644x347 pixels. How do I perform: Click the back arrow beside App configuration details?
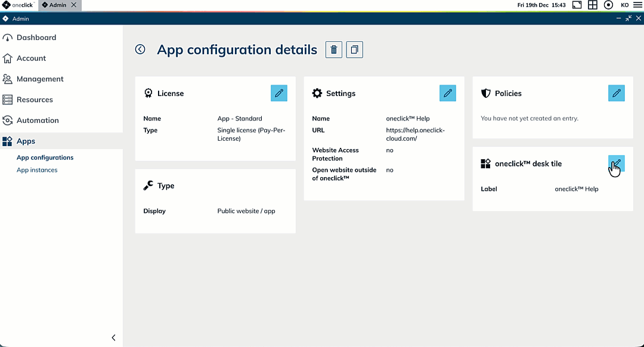(140, 49)
